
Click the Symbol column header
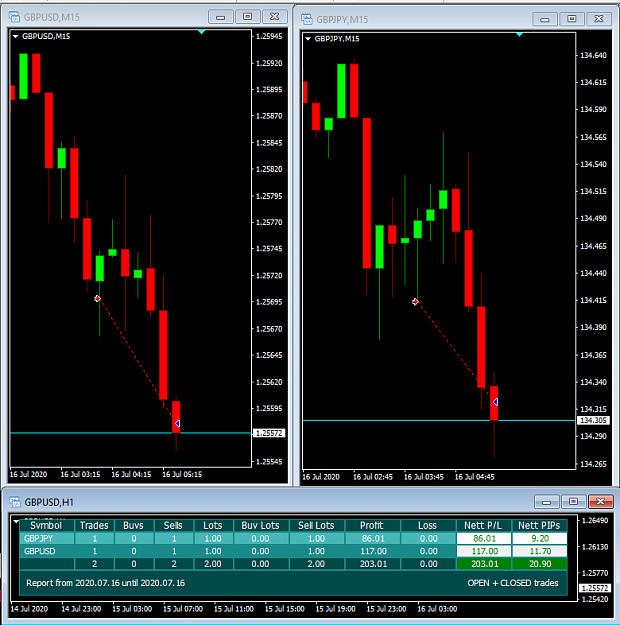click(46, 525)
